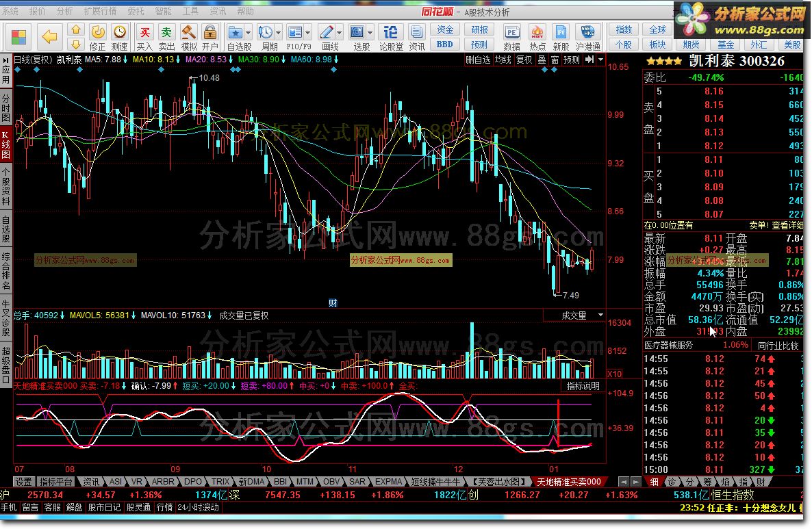Open the 指标说明 link

(583, 386)
